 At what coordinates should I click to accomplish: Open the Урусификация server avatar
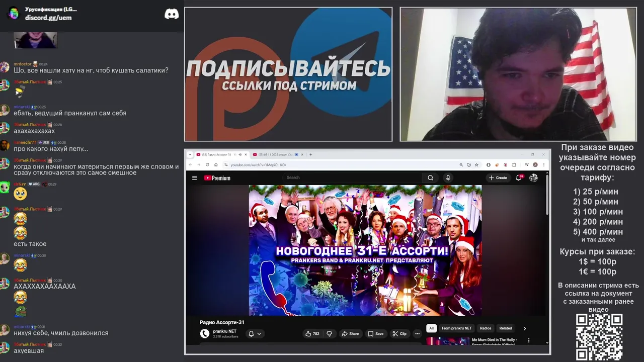pyautogui.click(x=14, y=14)
